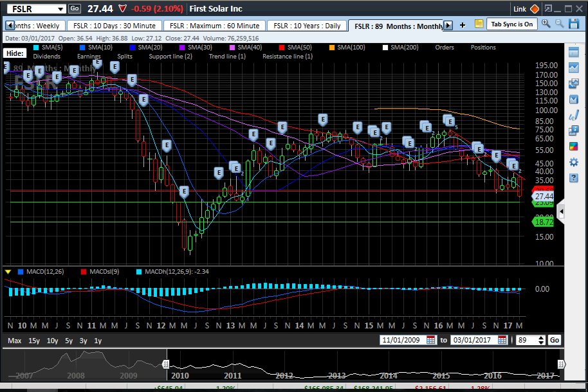Open calendar picker beside 03/01/2017 date
Viewport: 588px width, 392px height.
point(502,340)
